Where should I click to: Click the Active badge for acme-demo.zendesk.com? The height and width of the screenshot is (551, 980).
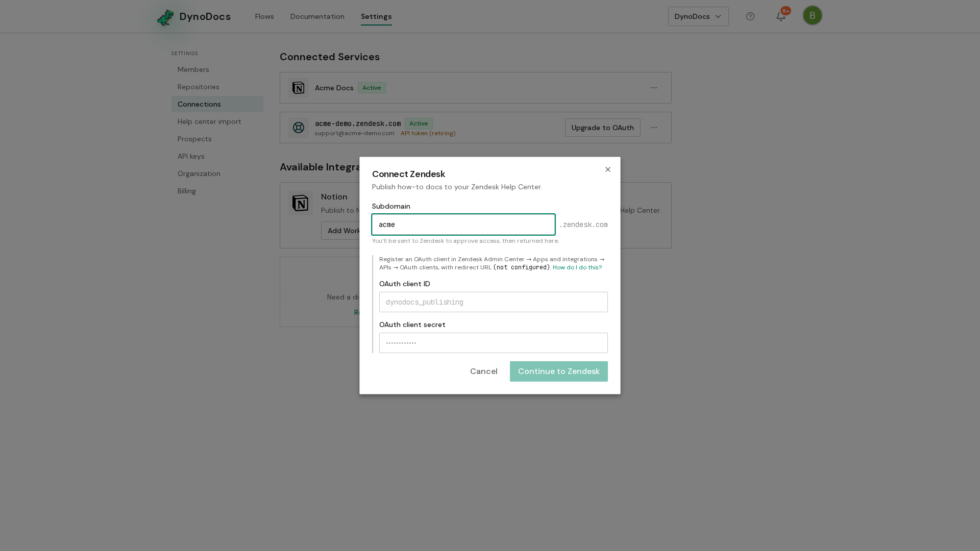[419, 123]
